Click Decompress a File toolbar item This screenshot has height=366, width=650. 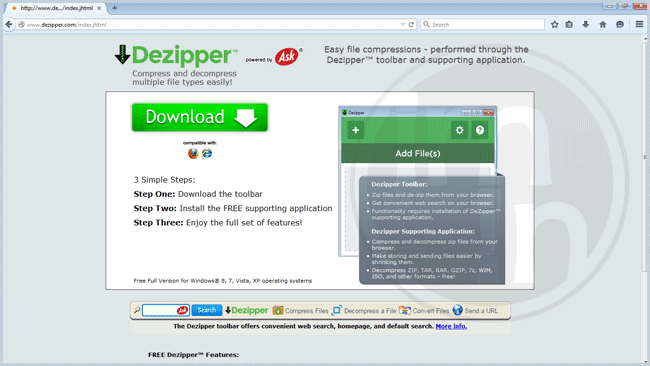[x=364, y=310]
